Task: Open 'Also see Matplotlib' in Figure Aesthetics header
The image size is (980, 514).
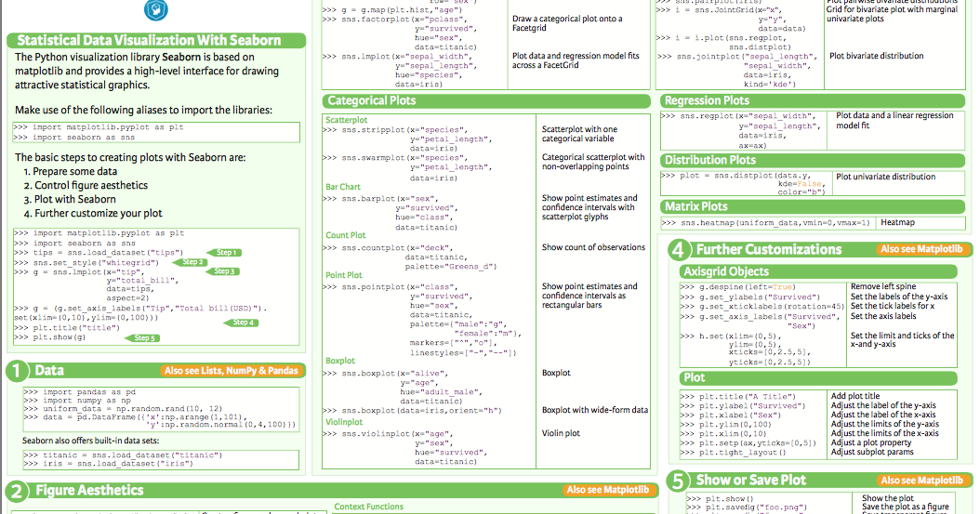Action: [x=608, y=490]
